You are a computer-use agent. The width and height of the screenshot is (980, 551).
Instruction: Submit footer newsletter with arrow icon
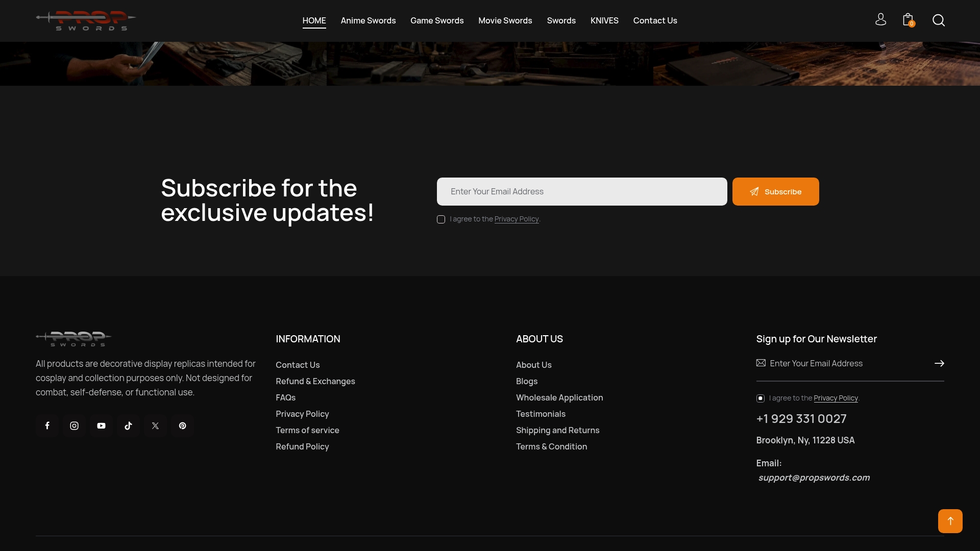click(x=939, y=363)
